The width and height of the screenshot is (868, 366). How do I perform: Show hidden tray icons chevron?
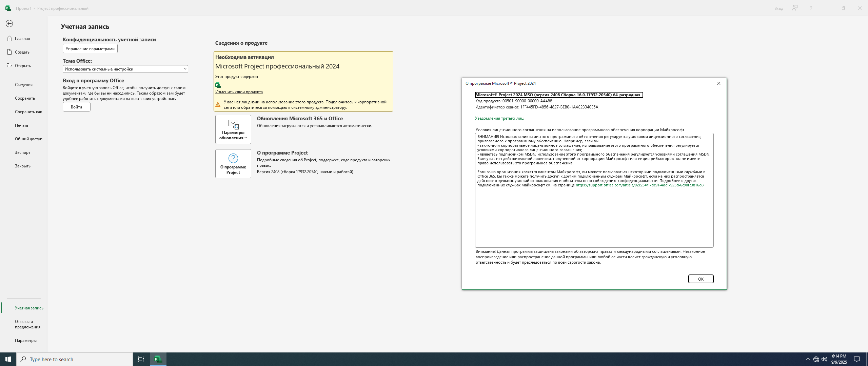(808, 359)
